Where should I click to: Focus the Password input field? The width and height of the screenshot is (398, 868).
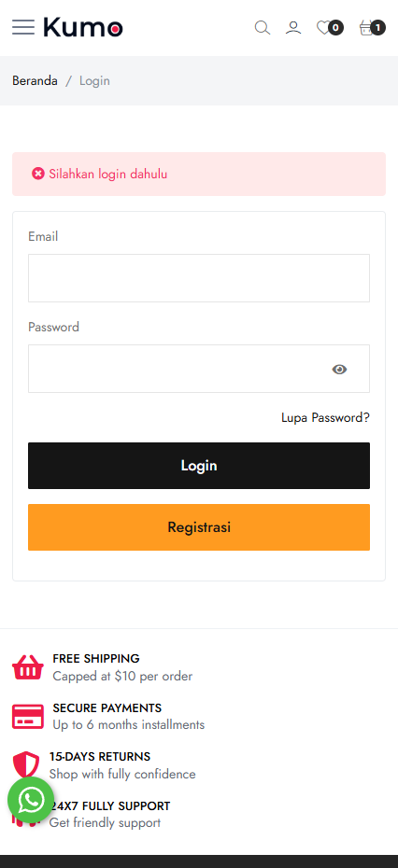coord(199,369)
